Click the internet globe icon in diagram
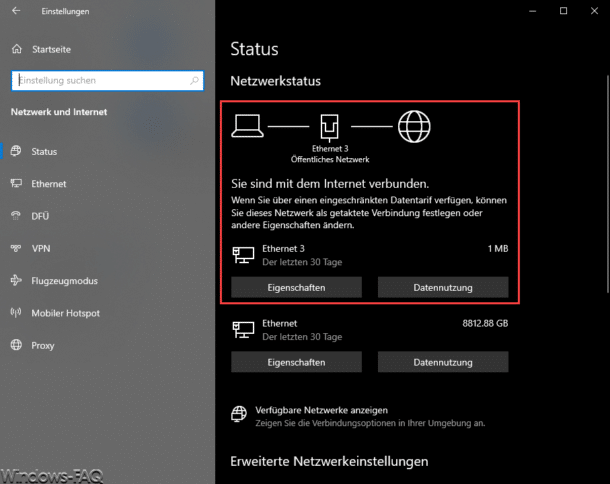The height and width of the screenshot is (484, 610). [414, 126]
